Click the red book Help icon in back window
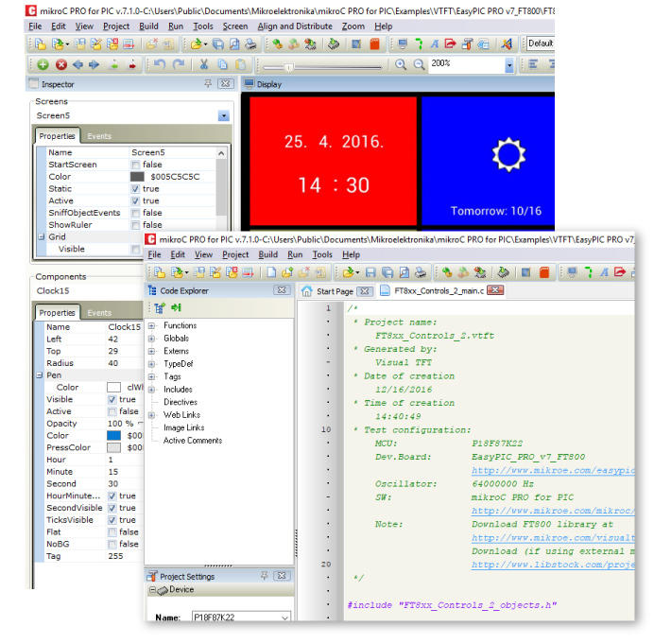This screenshot has height=644, width=654. [374, 44]
